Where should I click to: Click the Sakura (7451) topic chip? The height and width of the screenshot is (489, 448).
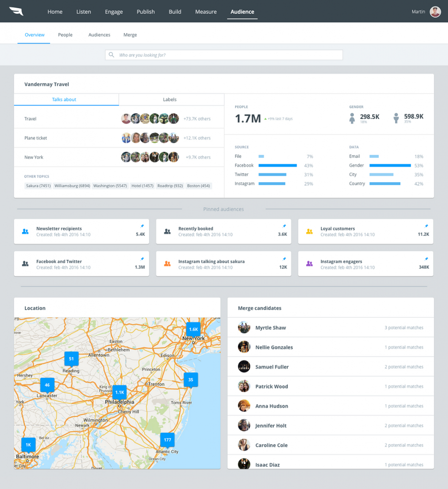(x=38, y=185)
